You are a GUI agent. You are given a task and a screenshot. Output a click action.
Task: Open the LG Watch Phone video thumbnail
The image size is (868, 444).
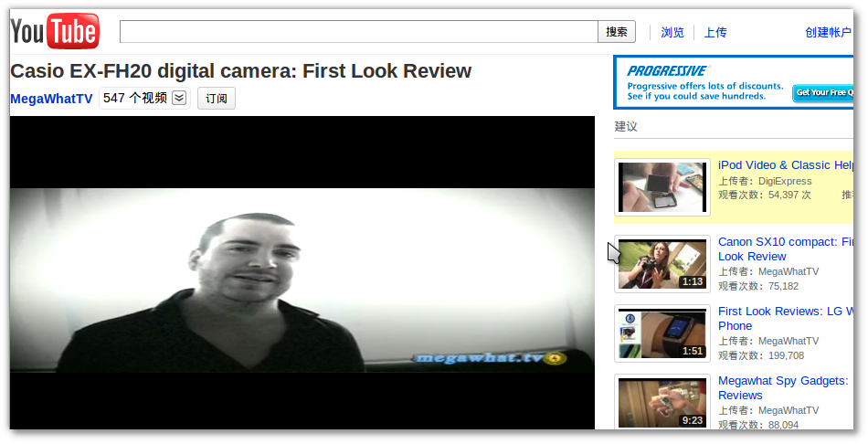(x=662, y=333)
